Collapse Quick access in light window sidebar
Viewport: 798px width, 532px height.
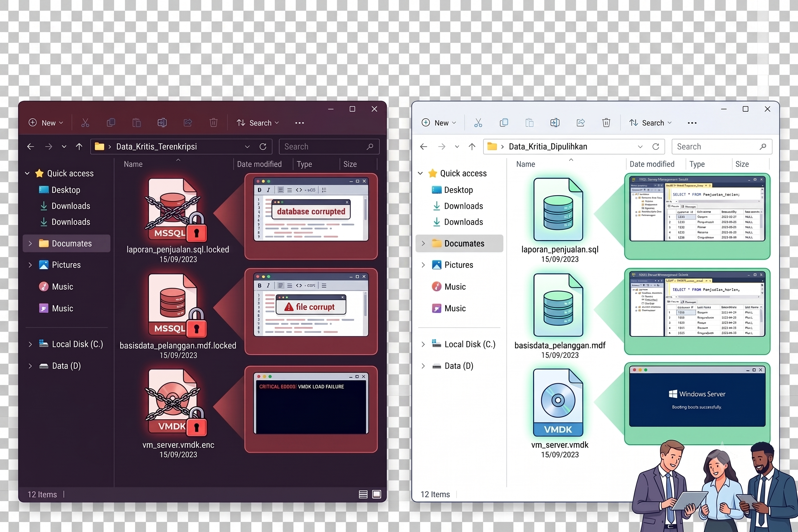click(420, 173)
